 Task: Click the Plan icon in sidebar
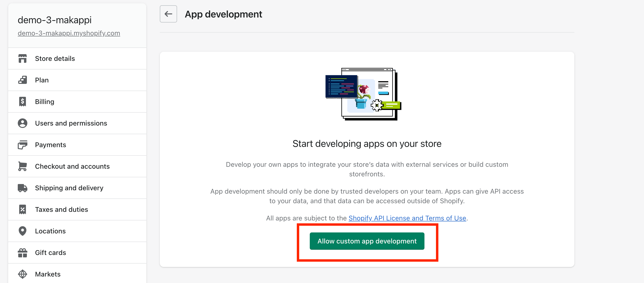[23, 80]
